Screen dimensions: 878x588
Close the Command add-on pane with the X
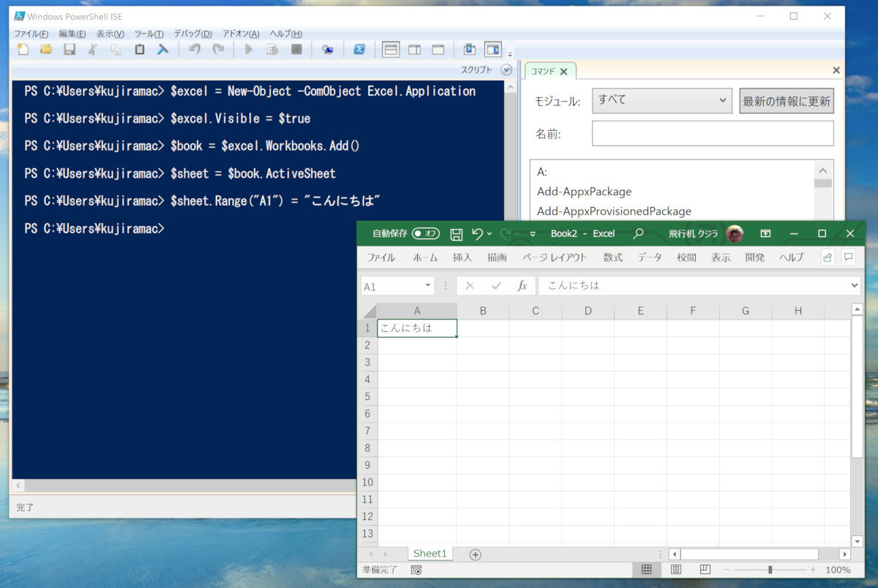click(x=836, y=70)
